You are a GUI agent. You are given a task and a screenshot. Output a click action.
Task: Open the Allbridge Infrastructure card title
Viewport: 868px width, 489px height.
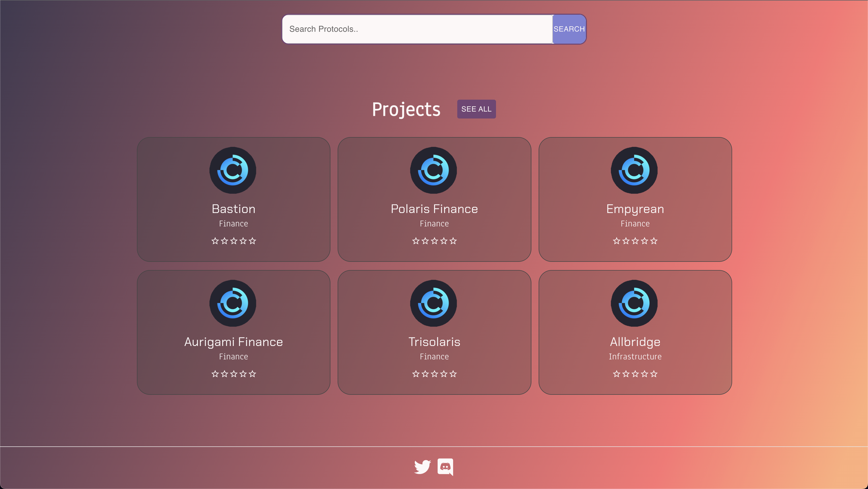pos(635,342)
